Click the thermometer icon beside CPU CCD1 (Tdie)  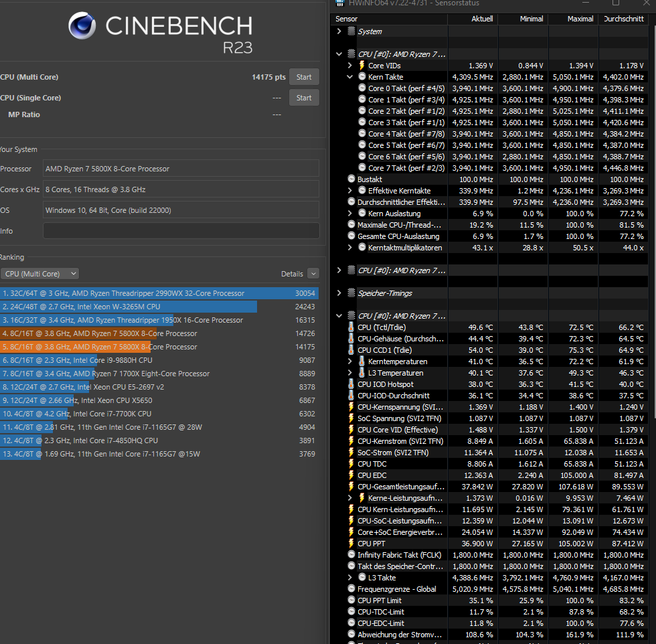click(x=351, y=350)
